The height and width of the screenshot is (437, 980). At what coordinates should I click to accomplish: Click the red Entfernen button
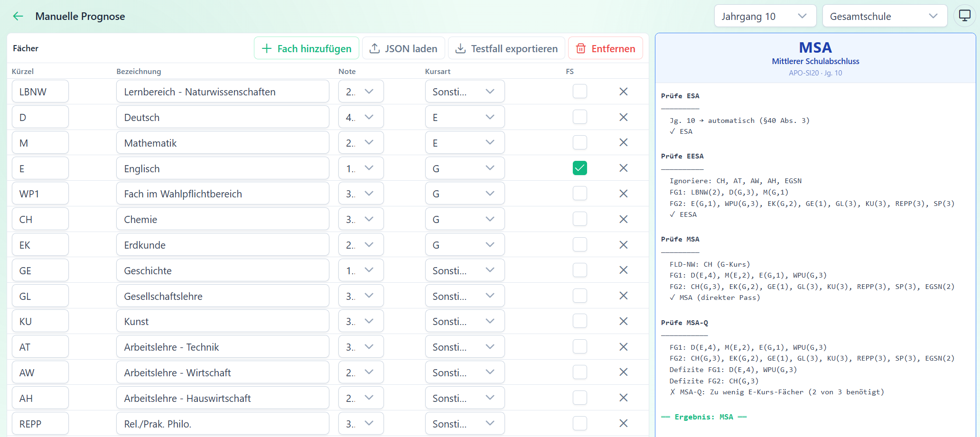[606, 48]
